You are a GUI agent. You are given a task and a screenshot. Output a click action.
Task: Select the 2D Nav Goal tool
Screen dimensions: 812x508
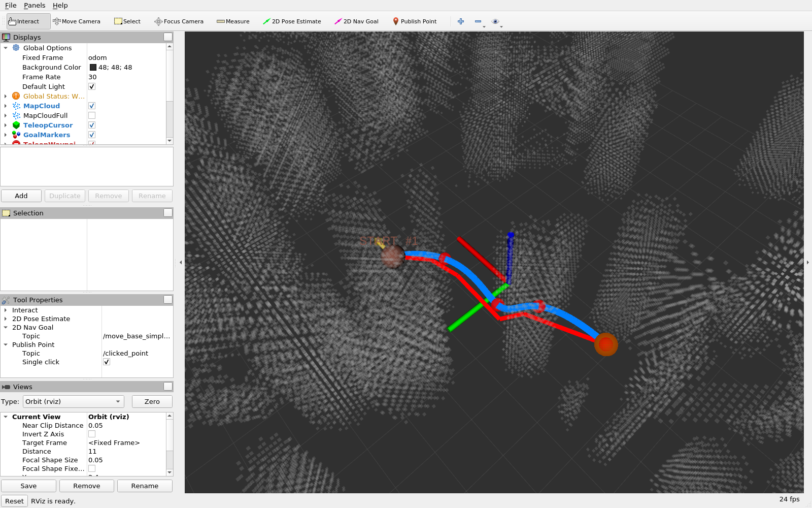[357, 21]
